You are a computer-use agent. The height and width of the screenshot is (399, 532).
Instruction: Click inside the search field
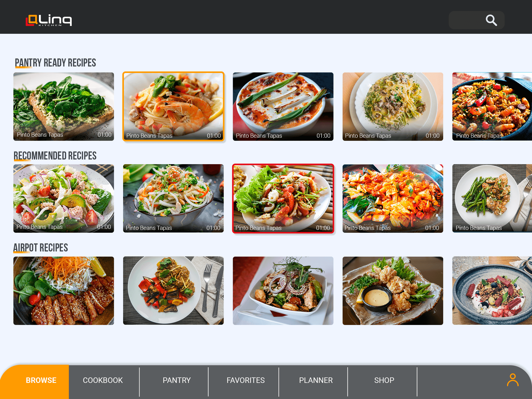click(466, 20)
